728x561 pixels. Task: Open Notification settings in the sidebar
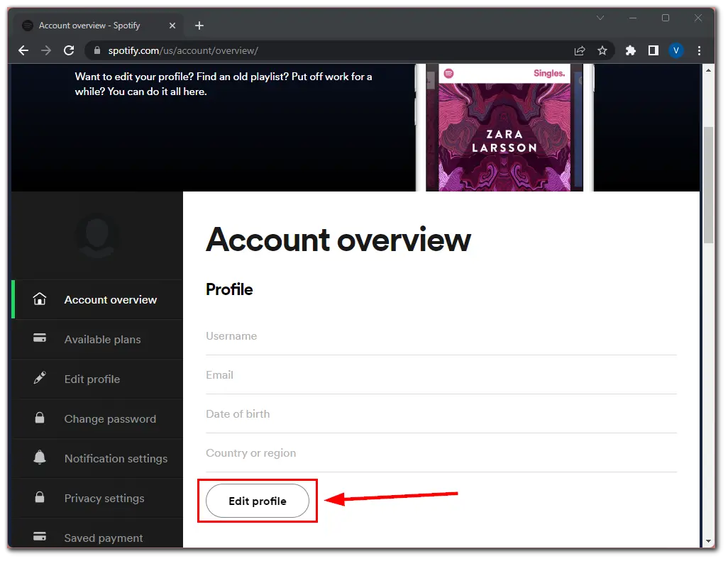click(x=97, y=458)
